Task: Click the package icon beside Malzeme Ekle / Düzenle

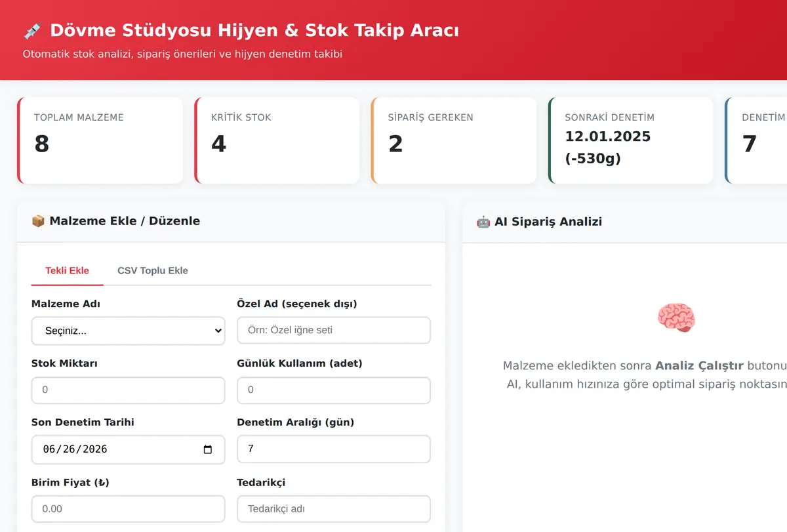Action: tap(38, 221)
